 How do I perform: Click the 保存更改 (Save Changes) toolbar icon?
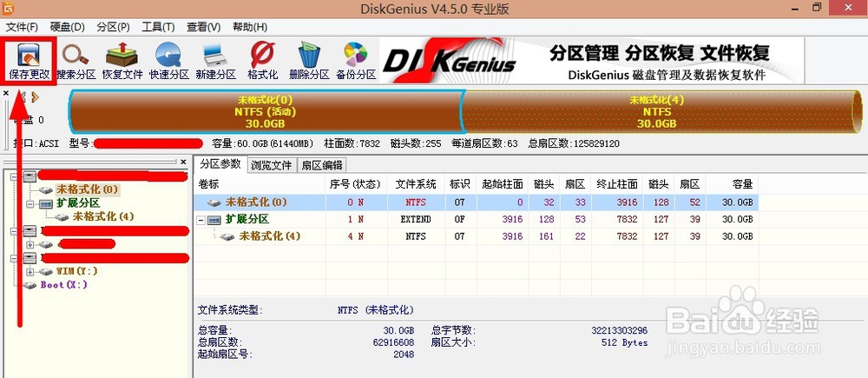tap(29, 61)
